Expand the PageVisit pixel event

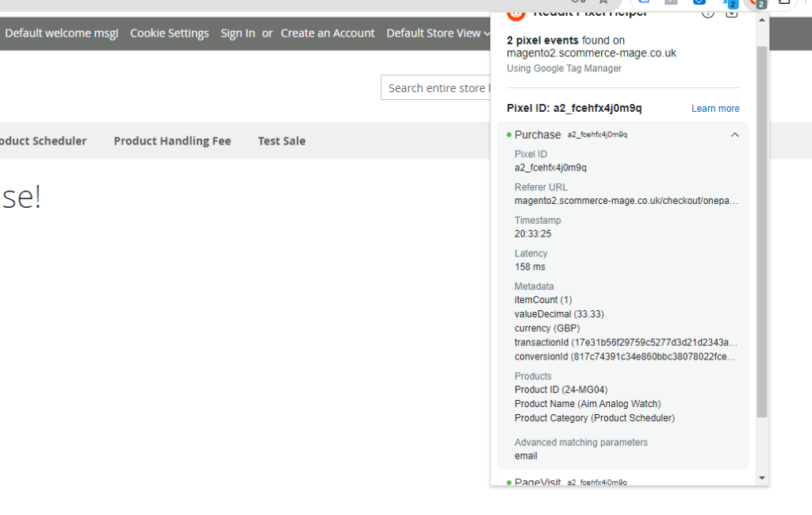click(x=538, y=482)
